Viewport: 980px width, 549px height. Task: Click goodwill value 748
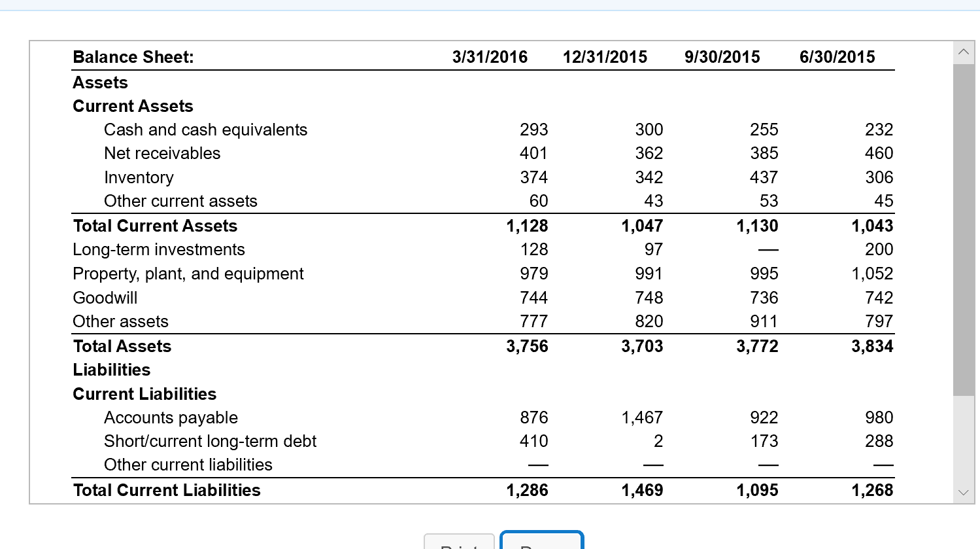pos(649,298)
